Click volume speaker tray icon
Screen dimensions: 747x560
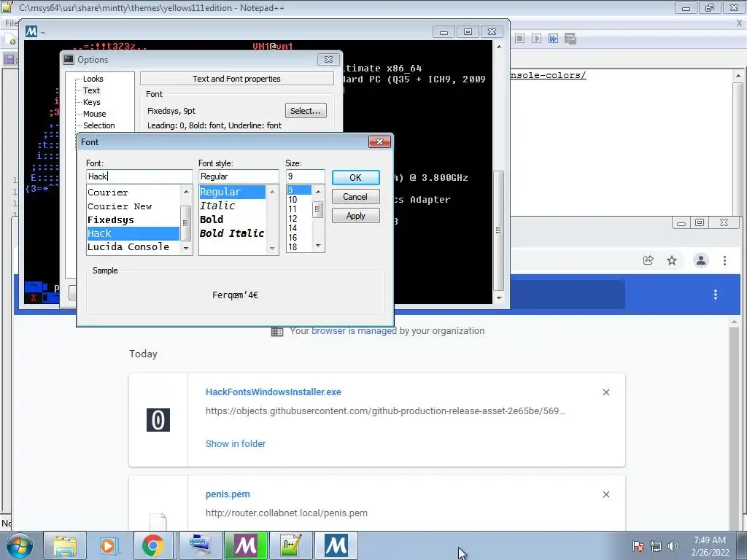point(673,546)
